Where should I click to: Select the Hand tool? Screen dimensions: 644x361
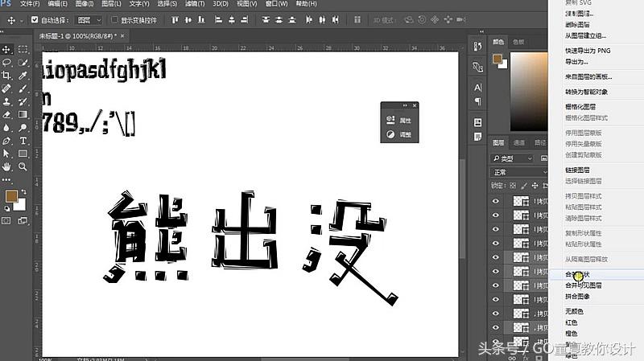[x=6, y=166]
